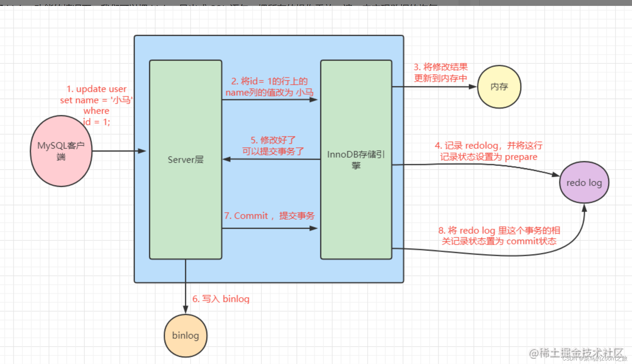This screenshot has width=632, height=364.
Task: Click the pink MySQL客户端 circle
Action: pyautogui.click(x=61, y=151)
